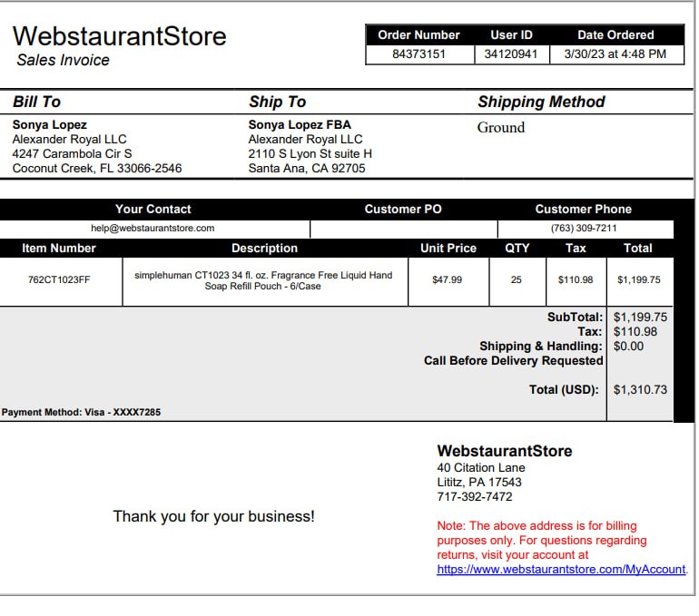Click the customer phone (763) 309-7211

click(584, 228)
